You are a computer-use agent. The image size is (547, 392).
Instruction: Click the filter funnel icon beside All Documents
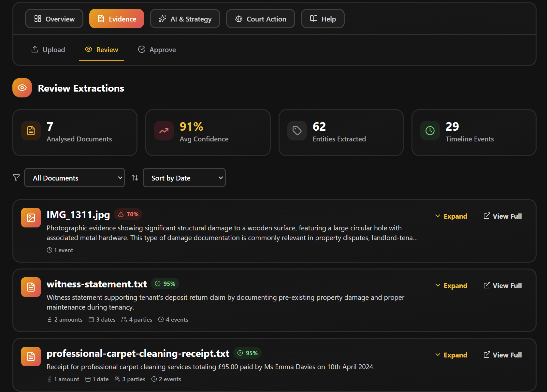tap(16, 178)
